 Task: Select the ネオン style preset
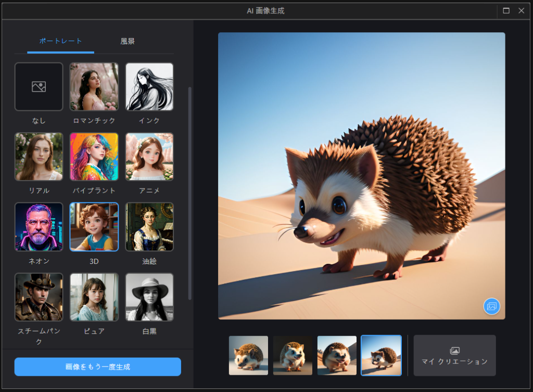(x=39, y=227)
